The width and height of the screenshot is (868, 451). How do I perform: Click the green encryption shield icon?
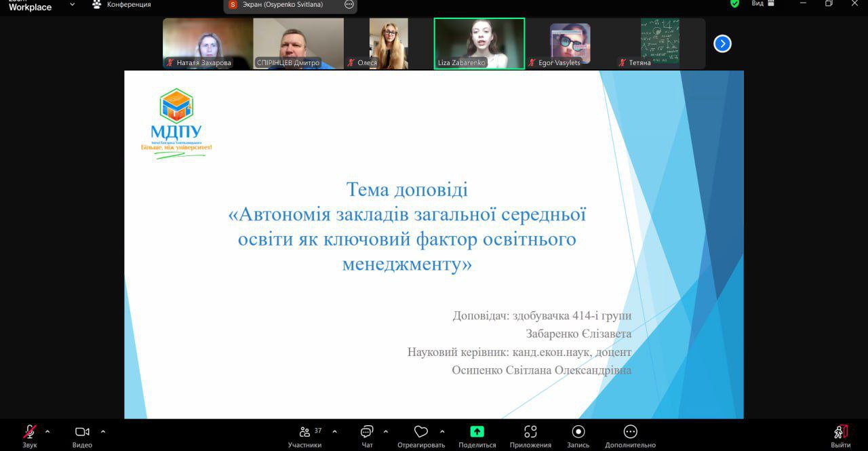pyautogui.click(x=734, y=3)
